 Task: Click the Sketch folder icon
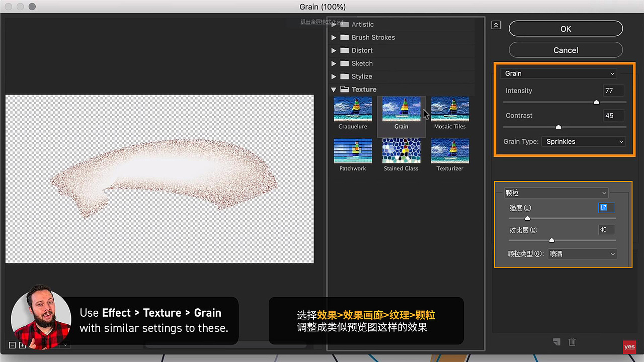click(x=345, y=63)
